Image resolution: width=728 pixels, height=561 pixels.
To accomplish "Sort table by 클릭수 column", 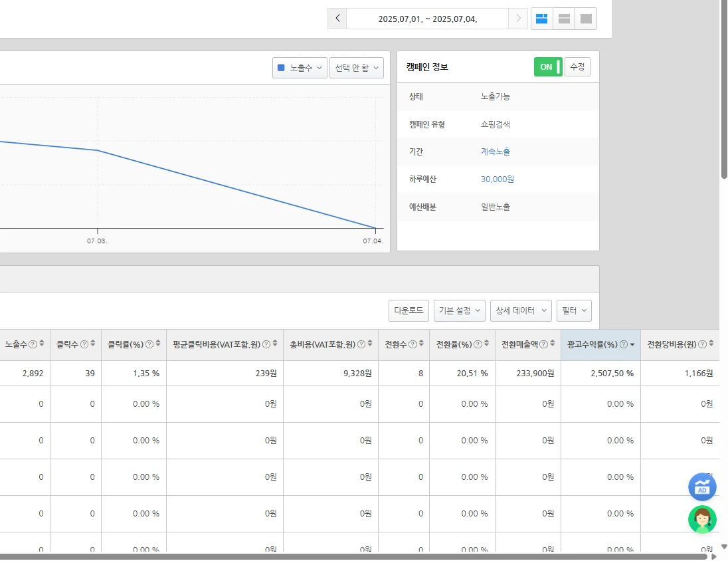I will coord(93,344).
